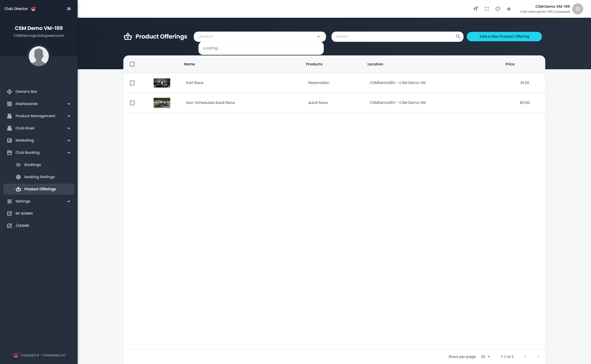Screen dimensions: 591x364
Task: Check the Non-Scheduled Adult Race checkbox
Action: click(132, 103)
